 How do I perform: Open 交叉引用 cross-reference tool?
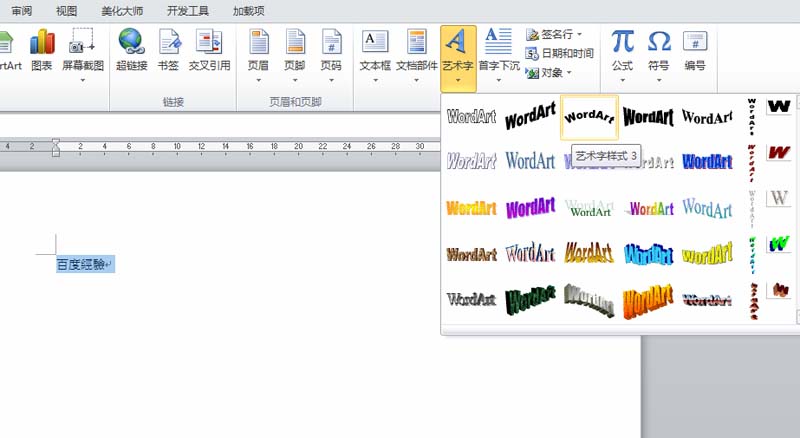pos(209,50)
